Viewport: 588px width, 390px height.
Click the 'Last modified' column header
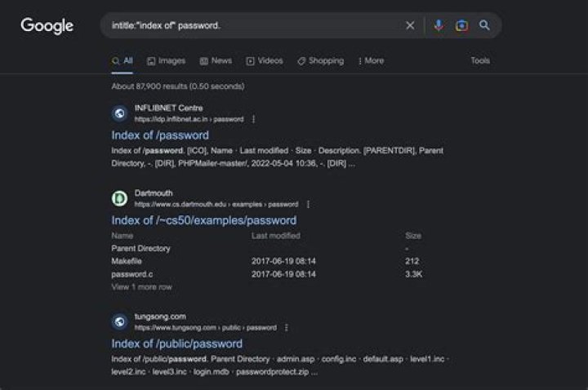[276, 236]
